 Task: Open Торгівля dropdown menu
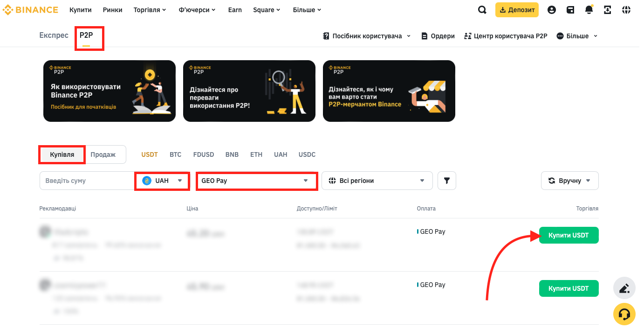[x=150, y=10]
